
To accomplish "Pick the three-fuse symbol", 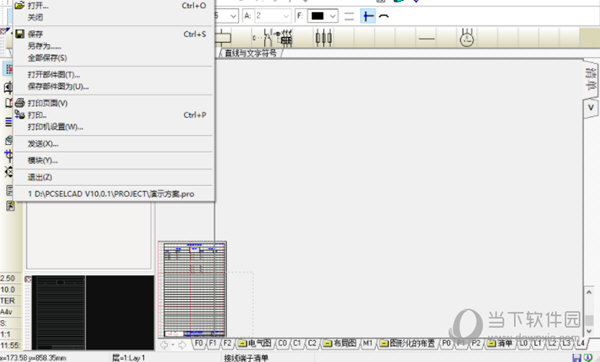I will (x=323, y=38).
